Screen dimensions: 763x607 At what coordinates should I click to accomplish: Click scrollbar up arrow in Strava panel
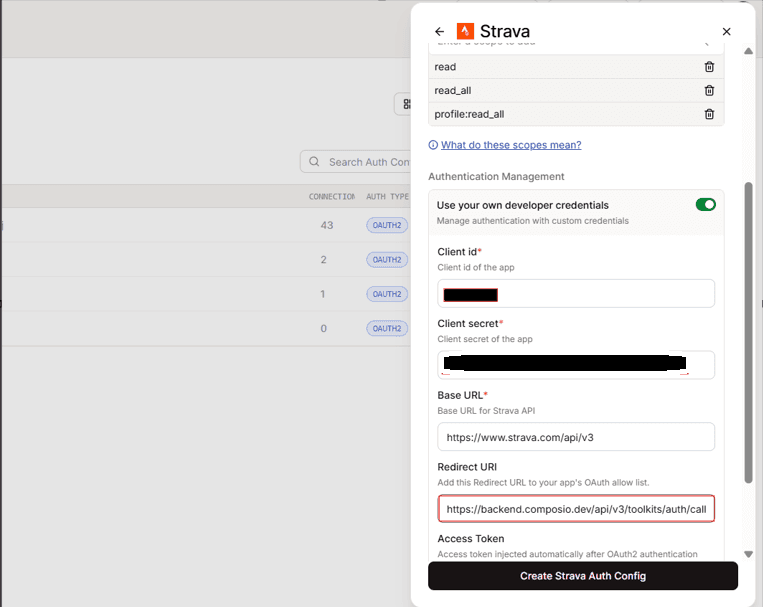pos(748,51)
